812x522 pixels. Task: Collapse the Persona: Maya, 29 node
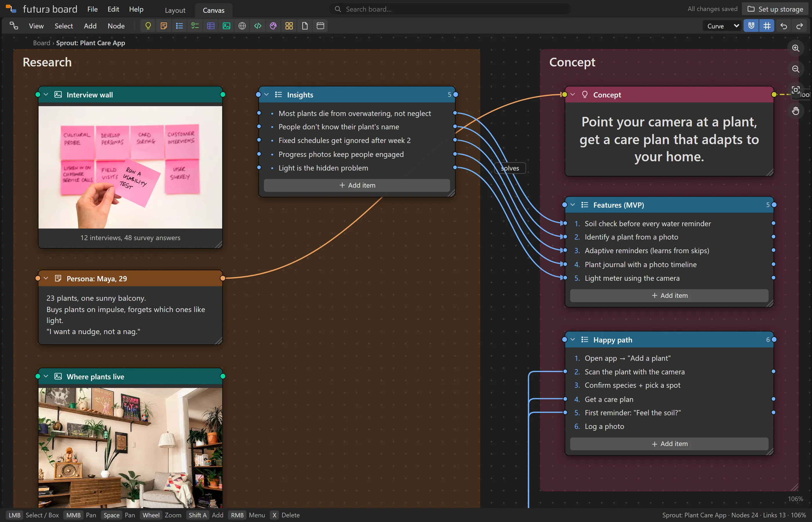[x=46, y=278]
